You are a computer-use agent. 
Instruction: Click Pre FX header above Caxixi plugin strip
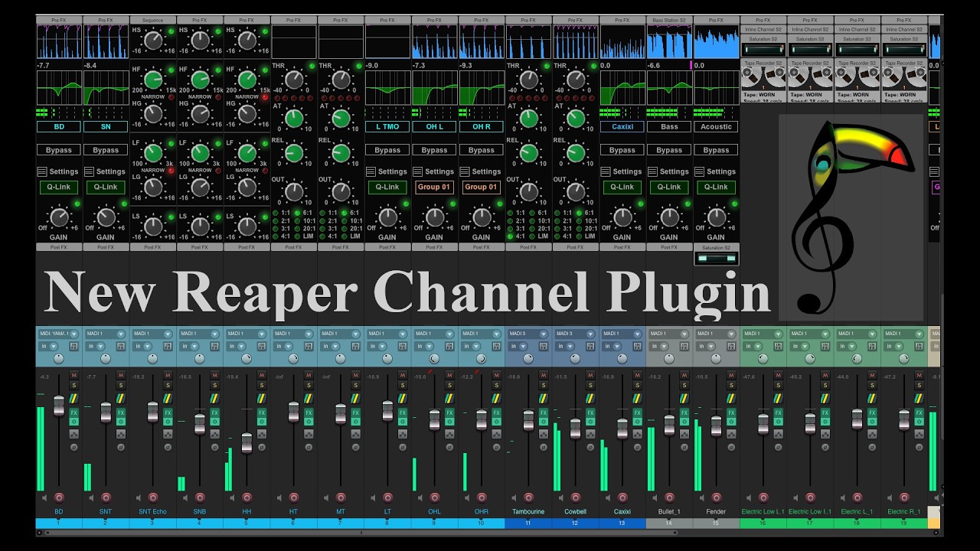(x=622, y=20)
